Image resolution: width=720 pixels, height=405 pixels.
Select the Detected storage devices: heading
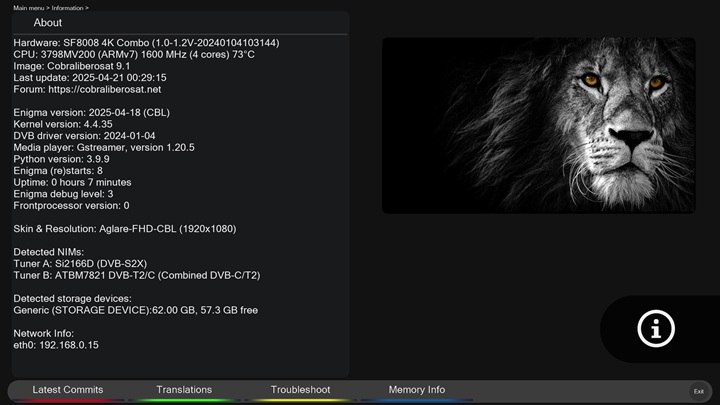click(x=72, y=298)
